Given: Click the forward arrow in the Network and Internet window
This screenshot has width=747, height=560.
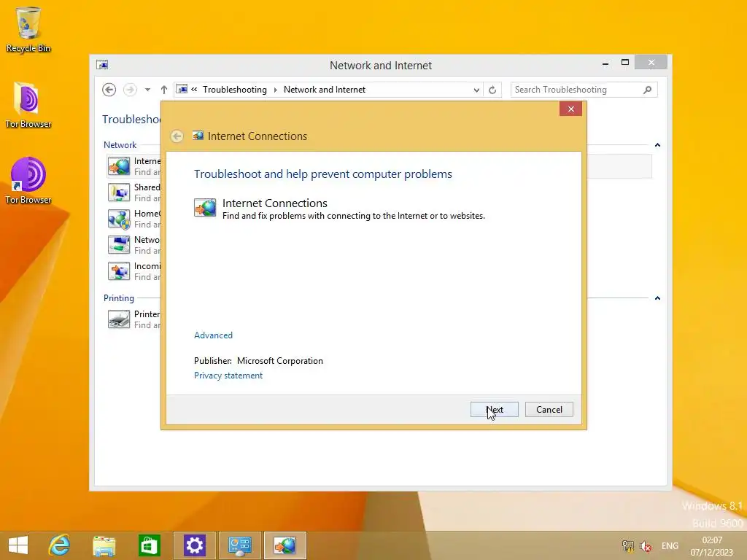Looking at the screenshot, I should point(130,90).
